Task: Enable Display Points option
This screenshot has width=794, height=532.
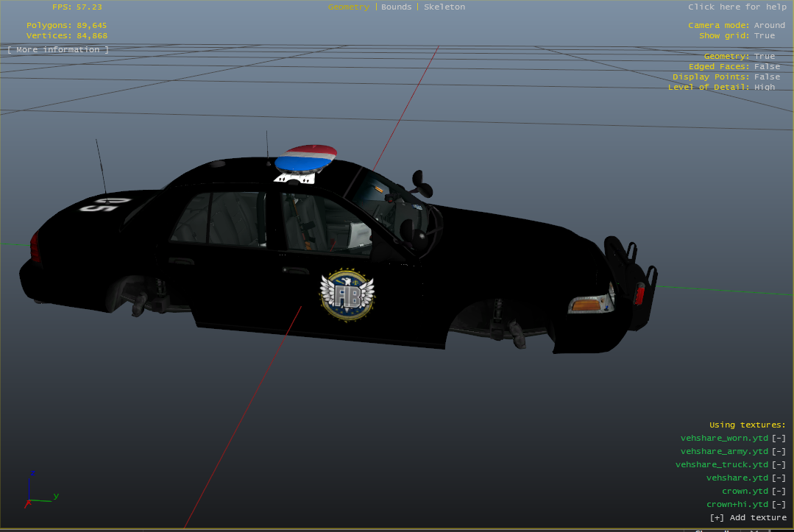Action: coord(767,77)
